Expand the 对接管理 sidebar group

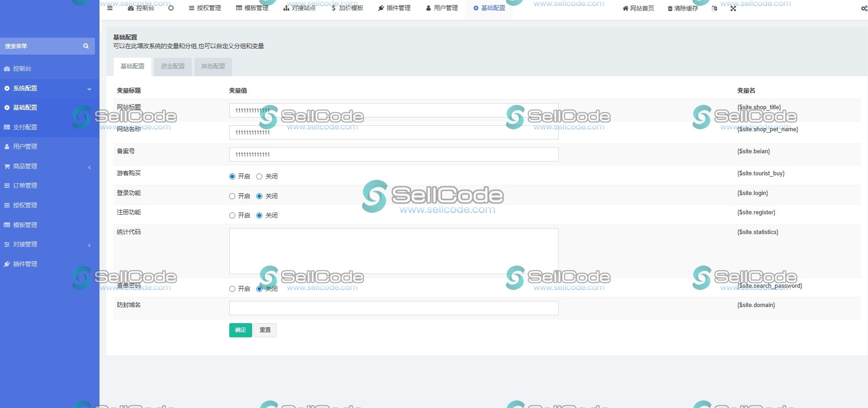click(50, 244)
